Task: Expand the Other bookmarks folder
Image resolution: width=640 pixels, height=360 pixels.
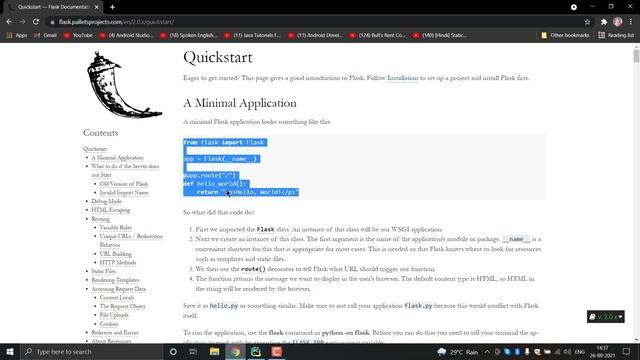Action: [565, 36]
